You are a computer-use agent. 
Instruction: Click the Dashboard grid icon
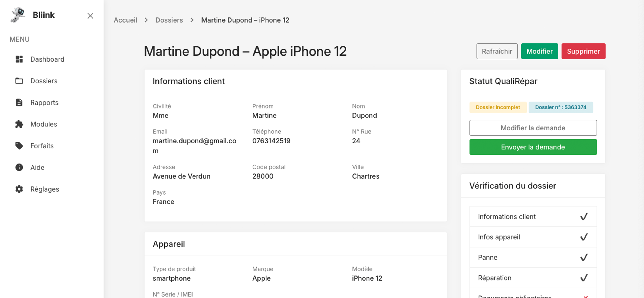pyautogui.click(x=19, y=59)
